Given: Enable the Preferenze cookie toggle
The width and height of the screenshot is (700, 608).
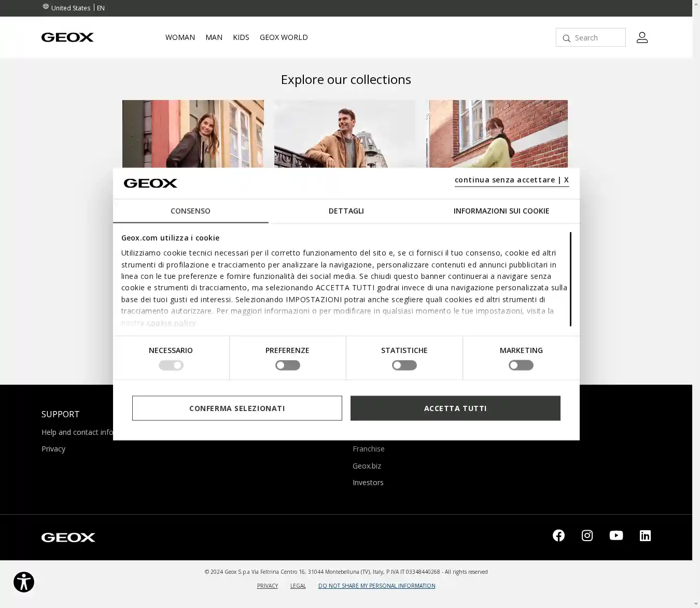Looking at the screenshot, I should (287, 365).
